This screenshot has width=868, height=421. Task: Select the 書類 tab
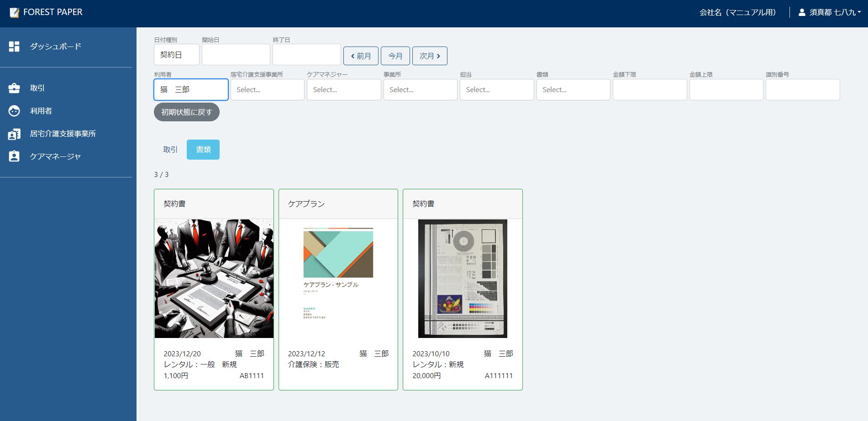(x=203, y=149)
